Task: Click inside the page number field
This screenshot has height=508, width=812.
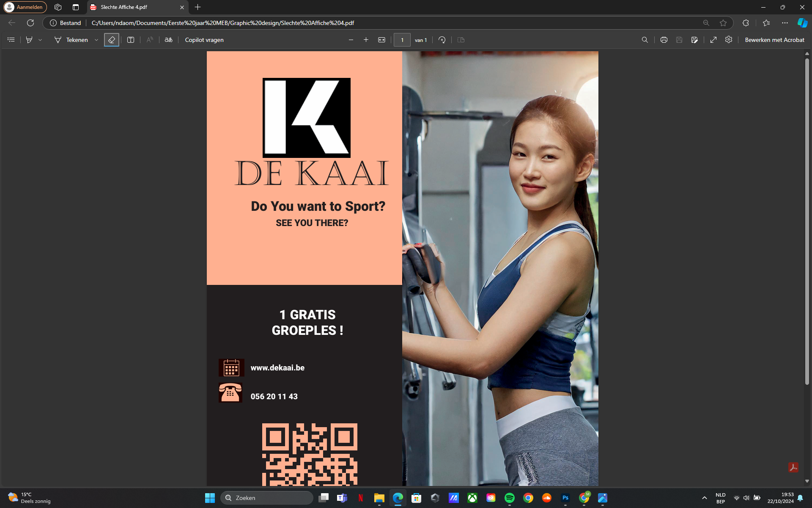Action: coord(402,39)
